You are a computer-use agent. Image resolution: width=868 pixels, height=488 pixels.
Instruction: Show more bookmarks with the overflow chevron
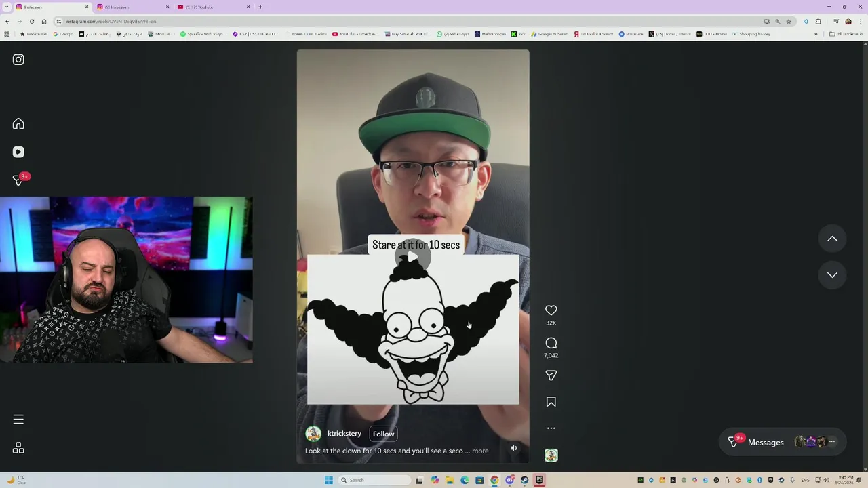816,34
